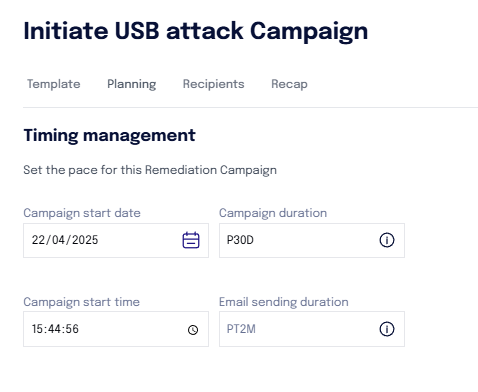
Task: Focus the Campaign duration field with P30D
Action: pyautogui.click(x=312, y=240)
